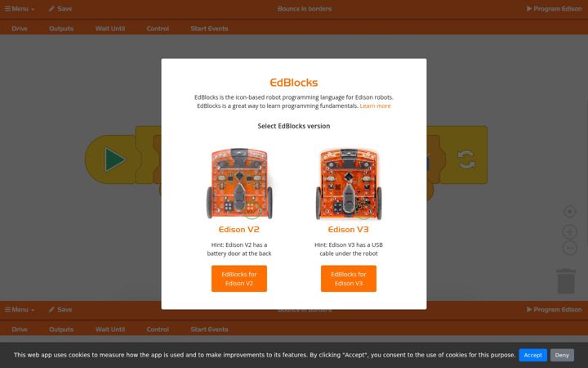The height and width of the screenshot is (368, 588).
Task: Open the top Control tab
Action: pyautogui.click(x=158, y=29)
